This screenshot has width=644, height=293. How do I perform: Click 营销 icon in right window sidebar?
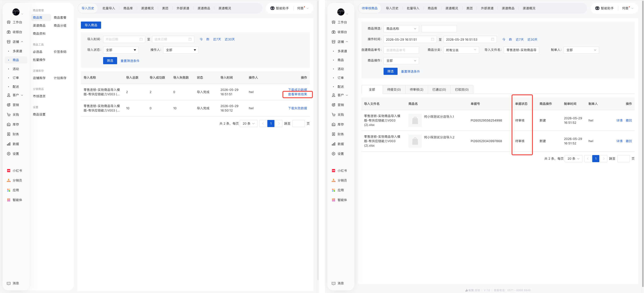(x=333, y=105)
